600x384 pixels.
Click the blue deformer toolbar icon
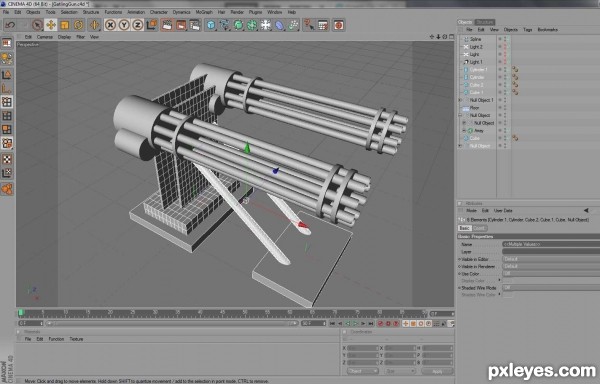[x=280, y=25]
